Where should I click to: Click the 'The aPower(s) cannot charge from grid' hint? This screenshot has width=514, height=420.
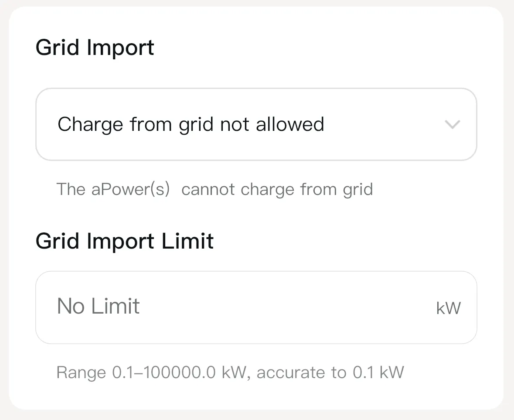click(x=214, y=189)
